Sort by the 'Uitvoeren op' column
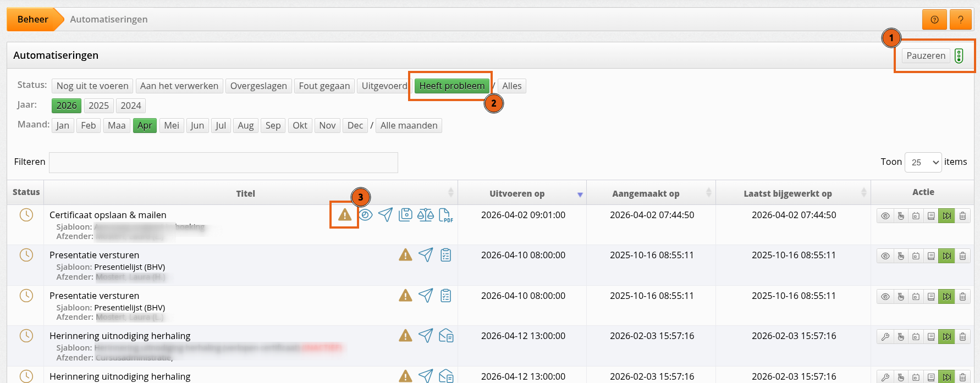This screenshot has height=383, width=980. coord(517,193)
